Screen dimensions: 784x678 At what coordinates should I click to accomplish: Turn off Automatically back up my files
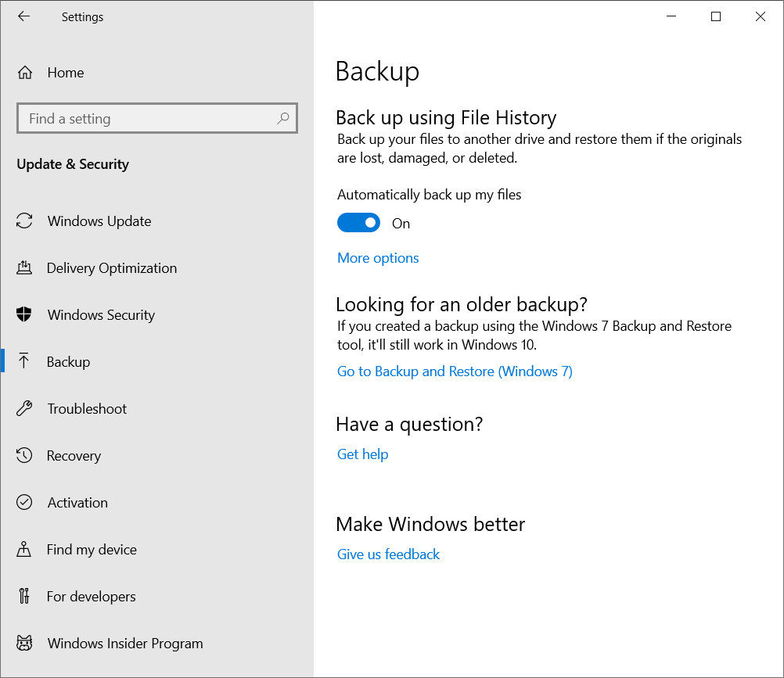click(358, 223)
